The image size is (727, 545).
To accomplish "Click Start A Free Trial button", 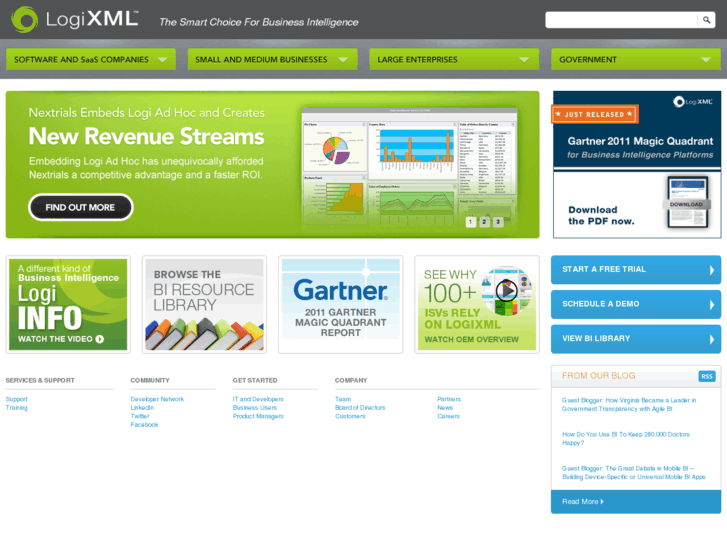I will (x=636, y=269).
